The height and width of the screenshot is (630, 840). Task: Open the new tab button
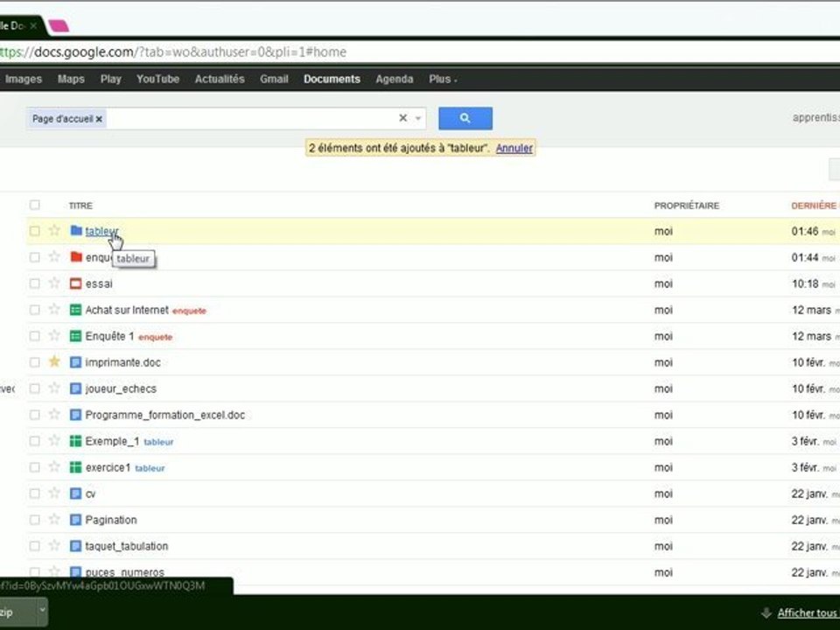[59, 25]
